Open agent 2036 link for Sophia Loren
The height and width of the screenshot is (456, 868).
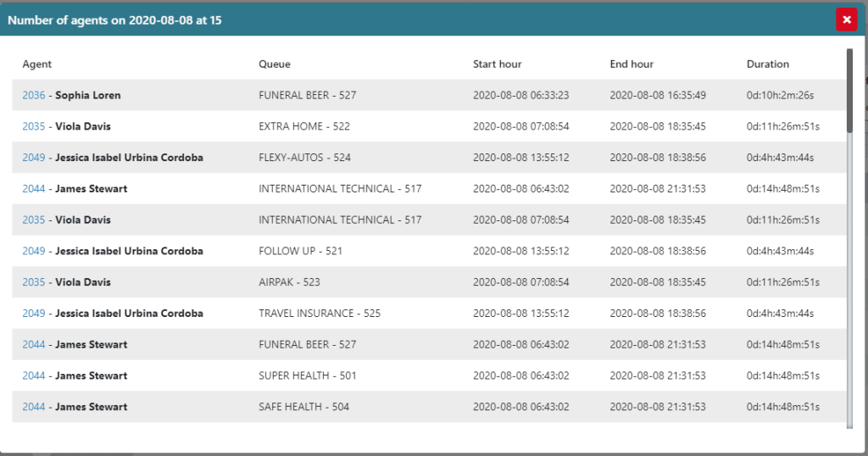(x=34, y=96)
